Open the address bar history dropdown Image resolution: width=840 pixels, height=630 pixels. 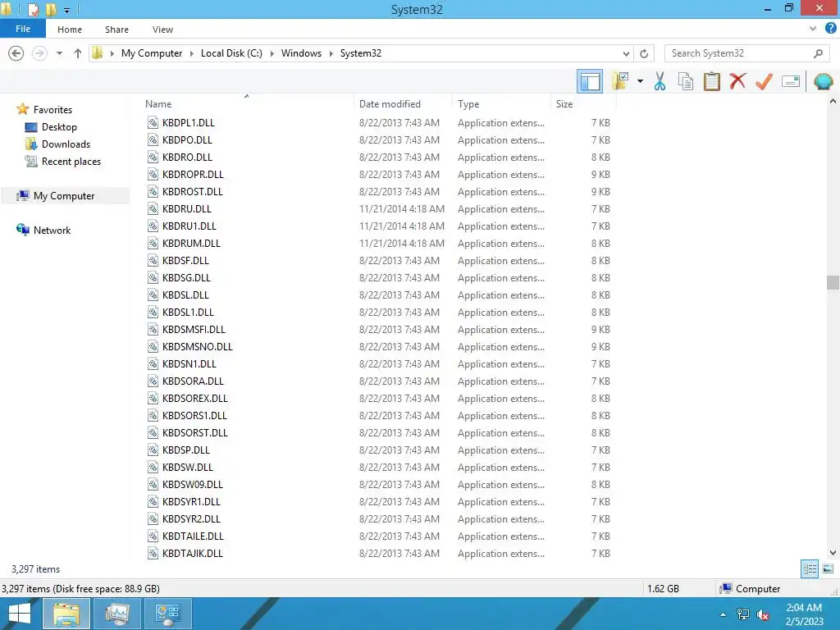click(626, 53)
